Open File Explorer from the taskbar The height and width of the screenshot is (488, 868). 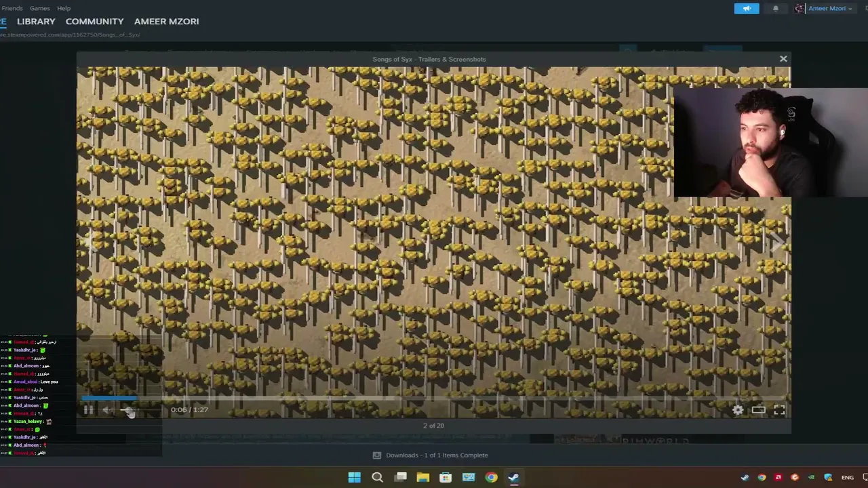tap(423, 477)
